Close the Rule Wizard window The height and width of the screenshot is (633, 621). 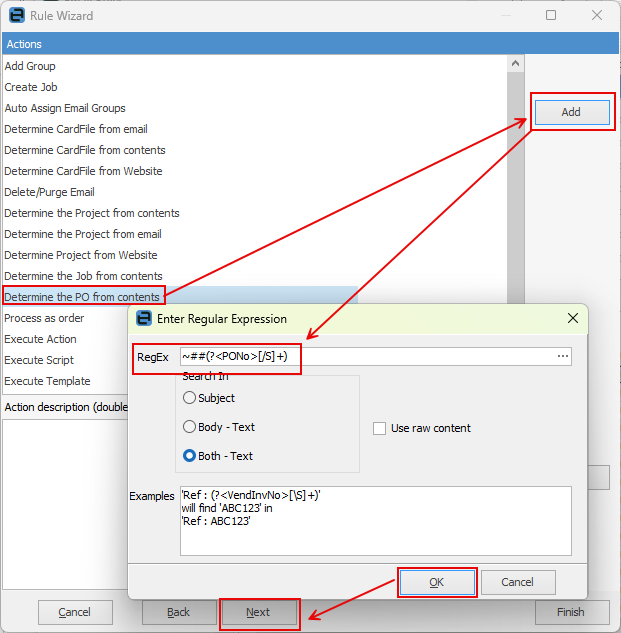tap(597, 16)
